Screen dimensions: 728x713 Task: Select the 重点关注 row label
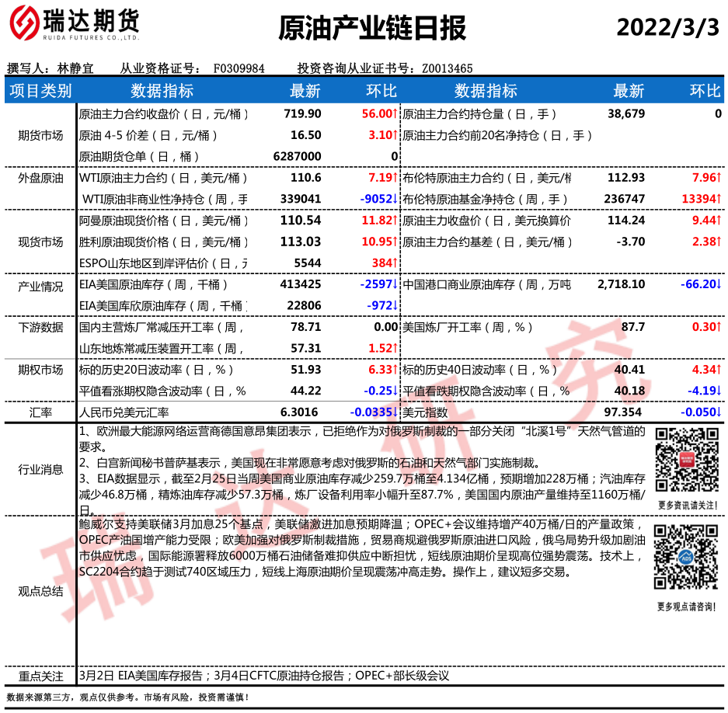[x=40, y=675]
